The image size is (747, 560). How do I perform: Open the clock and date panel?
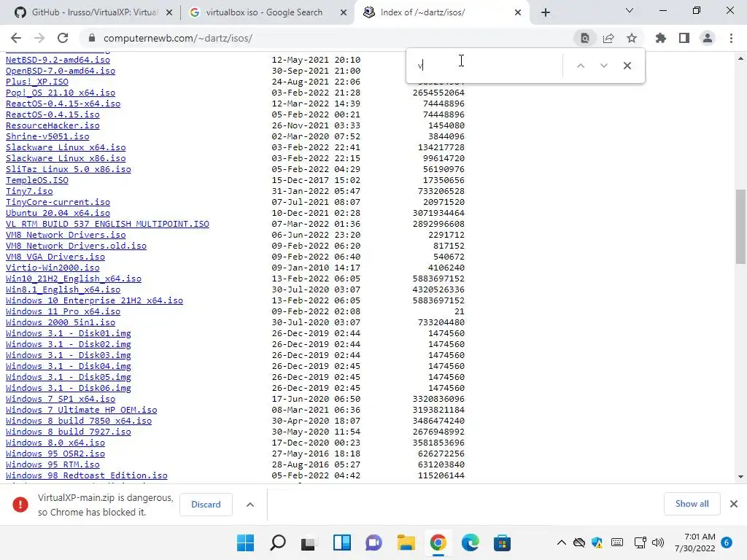695,542
